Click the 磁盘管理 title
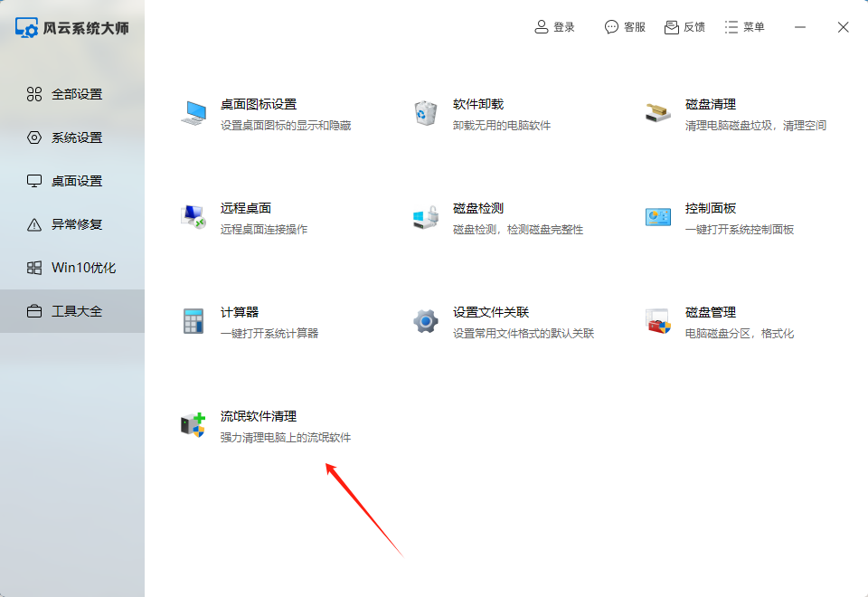868x597 pixels. 711,312
